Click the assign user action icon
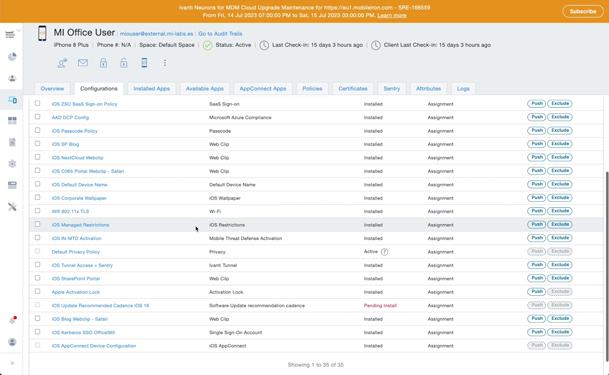Screen dimensions: 609x375 click(62, 63)
